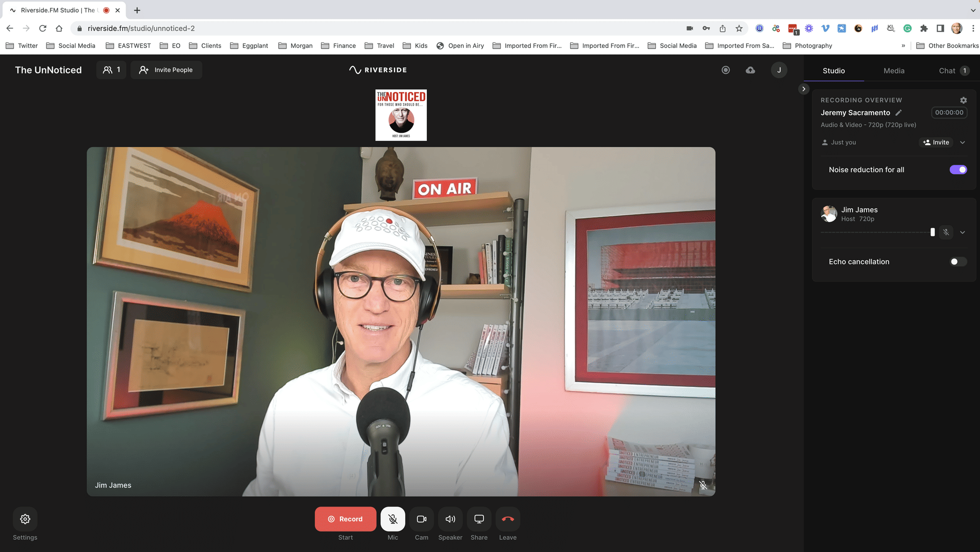Open the Chat tab
The image size is (980, 552).
click(x=947, y=70)
